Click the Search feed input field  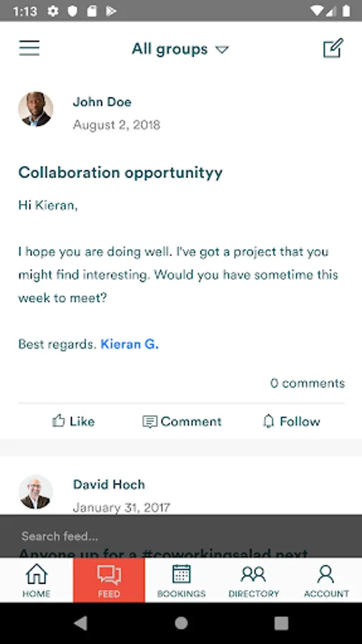181,536
